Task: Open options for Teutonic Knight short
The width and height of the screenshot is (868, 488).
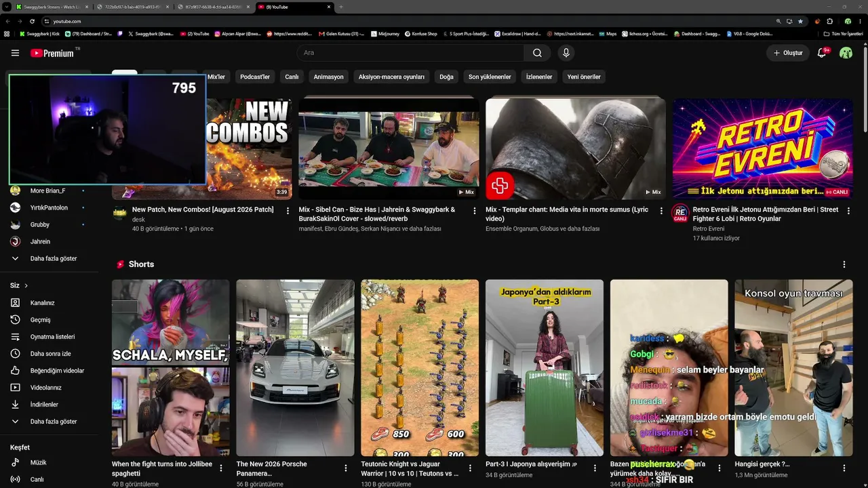Action: tap(470, 468)
